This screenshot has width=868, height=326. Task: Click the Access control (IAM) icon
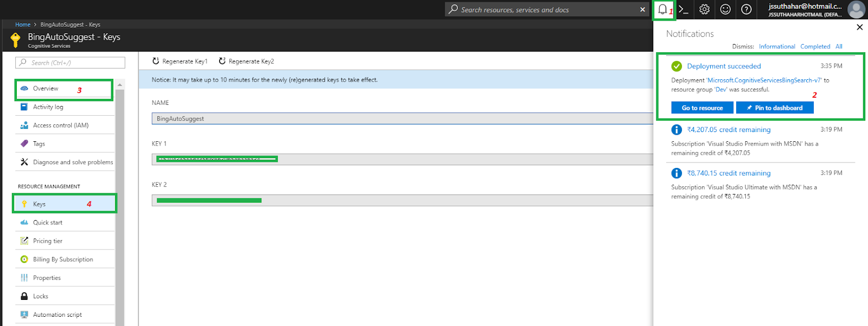point(24,126)
